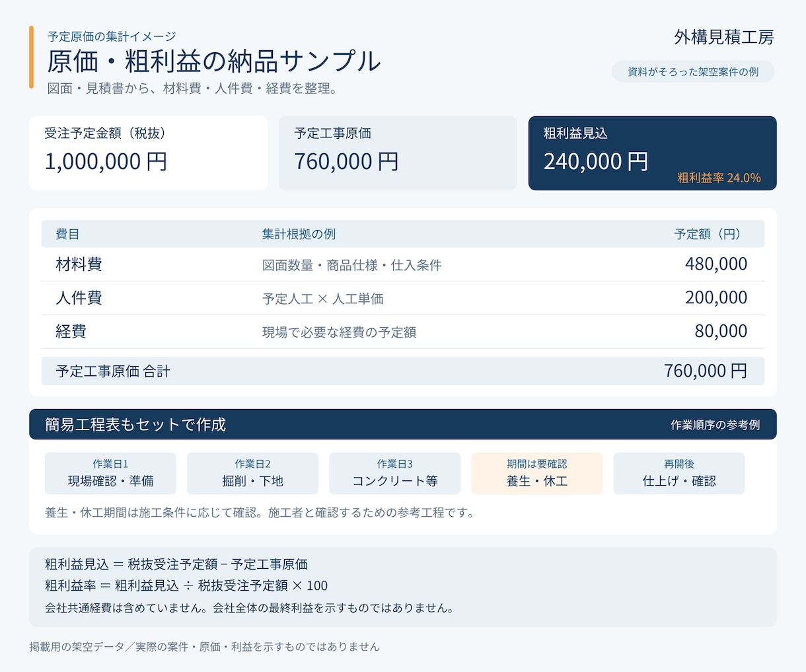Click the amount 1,000,000 円
The width and height of the screenshot is (806, 672).
tap(106, 161)
